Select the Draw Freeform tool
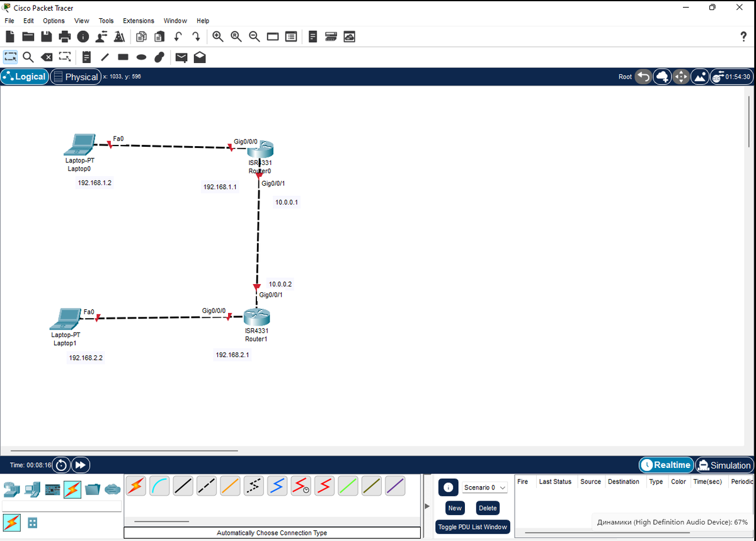Viewport: 756px width, 541px height. 159,57
